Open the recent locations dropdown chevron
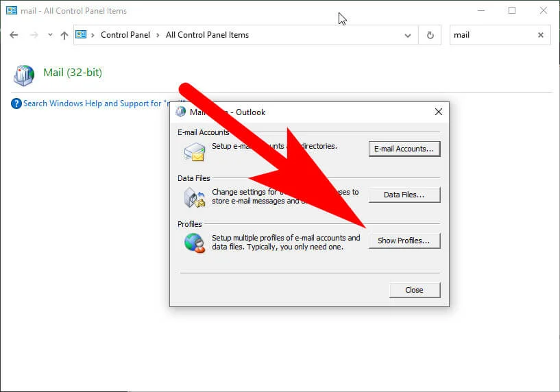 (x=50, y=35)
